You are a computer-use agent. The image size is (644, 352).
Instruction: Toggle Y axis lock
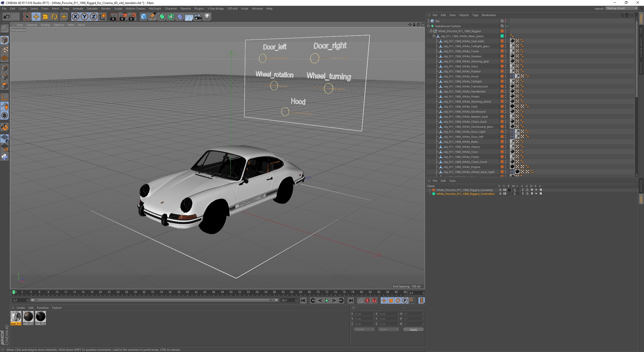[x=85, y=17]
